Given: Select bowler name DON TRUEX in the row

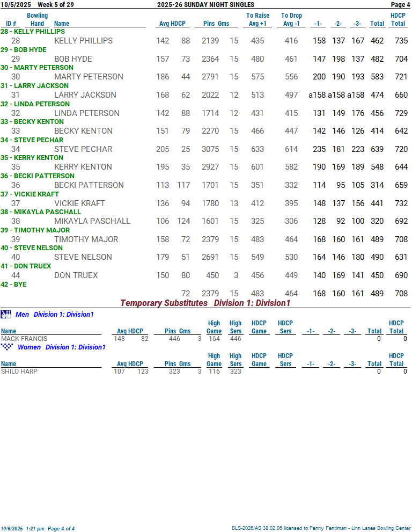Looking at the screenshot, I should coord(76,275).
